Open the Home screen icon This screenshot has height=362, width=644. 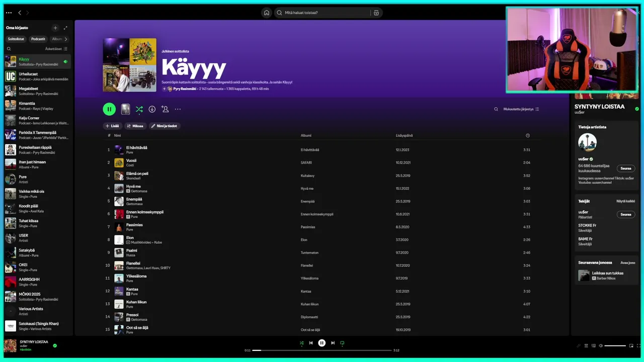click(x=267, y=13)
